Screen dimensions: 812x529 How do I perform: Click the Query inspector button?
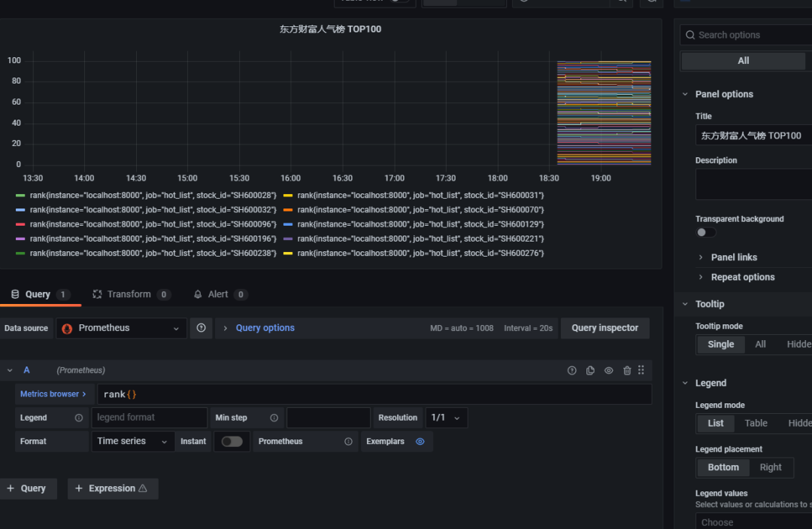[604, 328]
